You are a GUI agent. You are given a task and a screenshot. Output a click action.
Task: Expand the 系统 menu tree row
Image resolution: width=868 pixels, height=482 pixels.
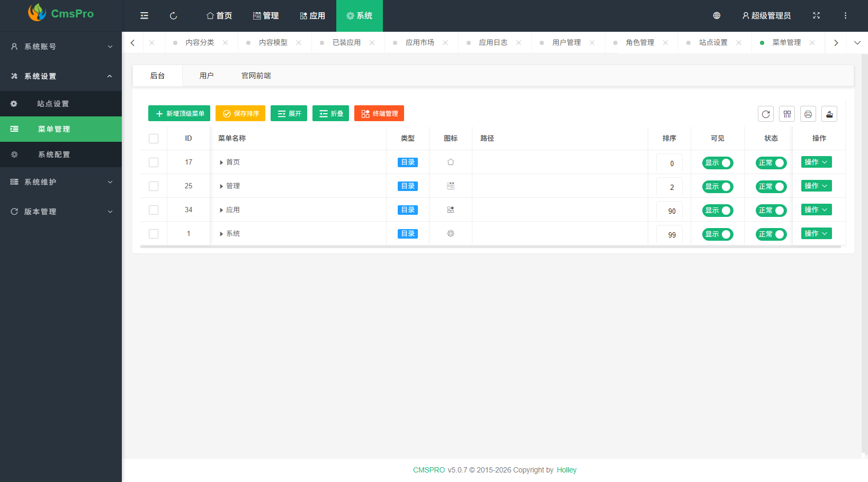(x=221, y=234)
